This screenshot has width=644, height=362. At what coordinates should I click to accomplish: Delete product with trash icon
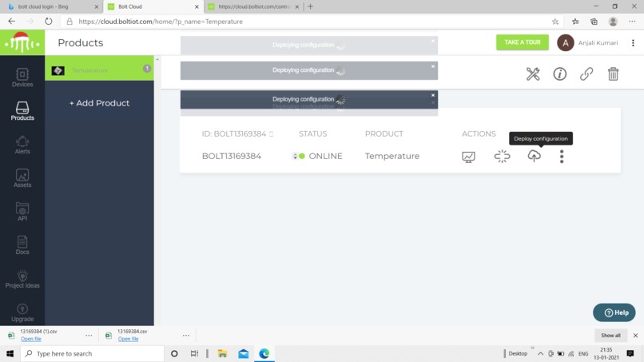coord(613,74)
